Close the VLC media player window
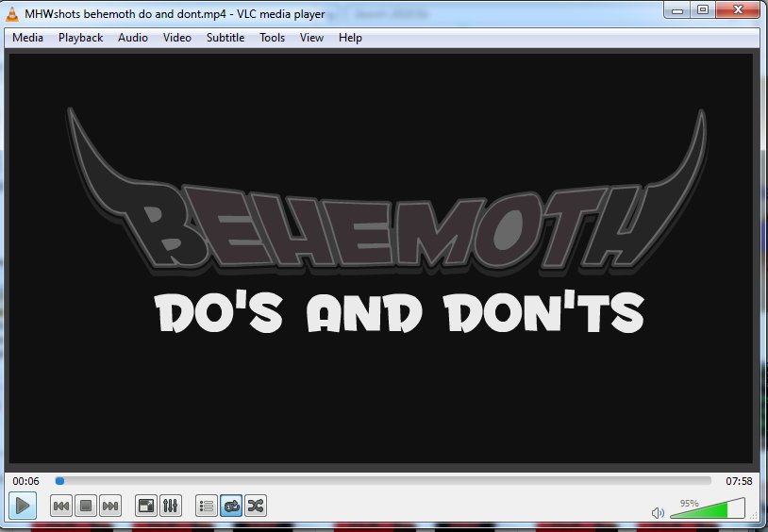The height and width of the screenshot is (532, 768). pos(738,9)
